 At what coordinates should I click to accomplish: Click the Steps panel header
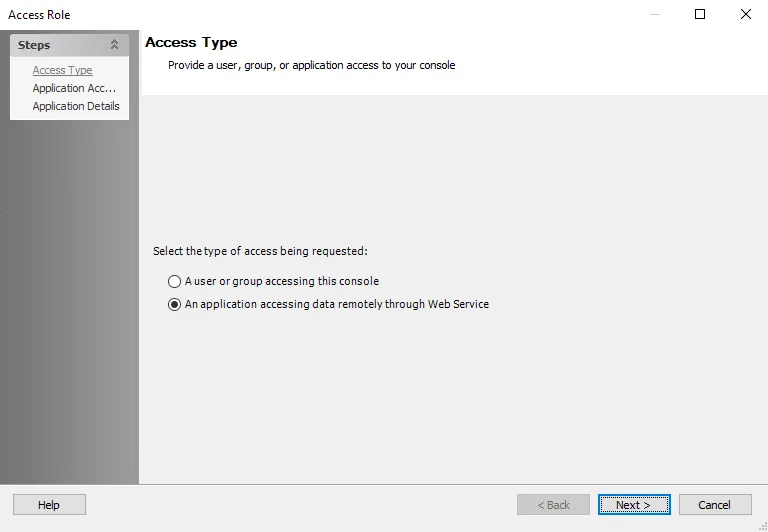coord(70,45)
